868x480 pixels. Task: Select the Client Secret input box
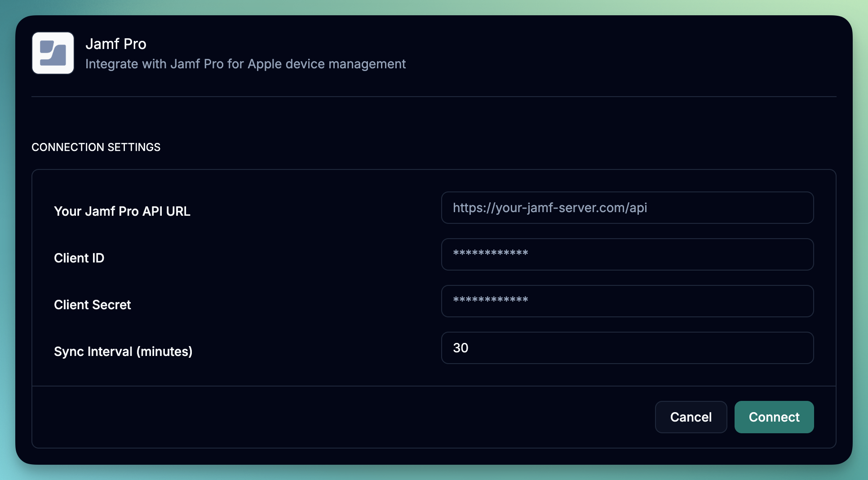pos(627,301)
